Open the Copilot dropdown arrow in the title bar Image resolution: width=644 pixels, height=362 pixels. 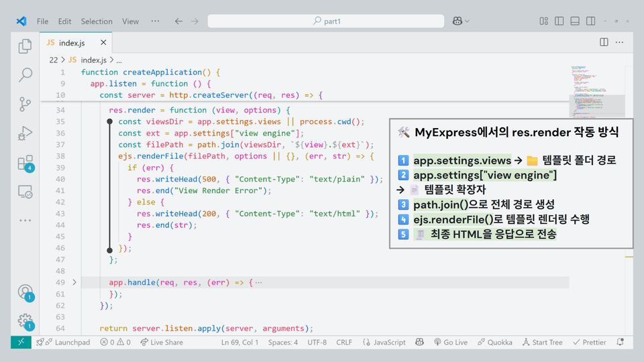[467, 21]
